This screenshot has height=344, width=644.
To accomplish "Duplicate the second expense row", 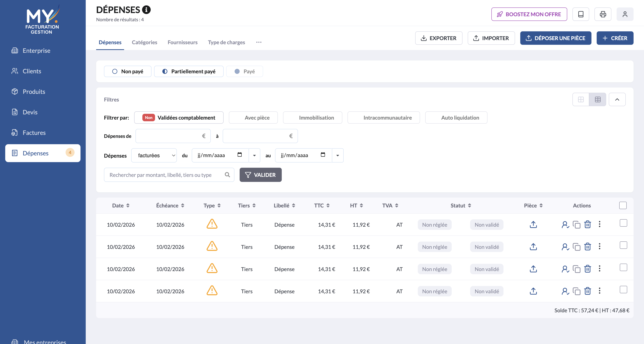I will (x=576, y=247).
